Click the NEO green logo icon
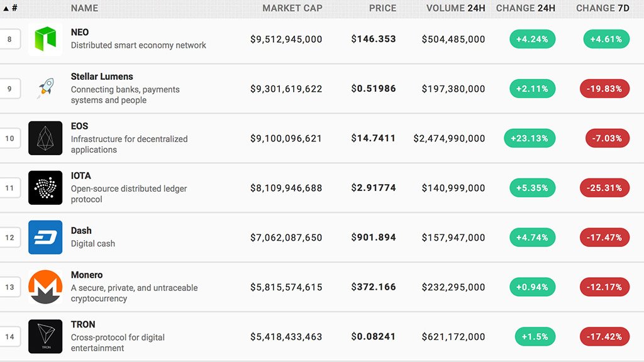This screenshot has height=362, width=644. pyautogui.click(x=45, y=39)
